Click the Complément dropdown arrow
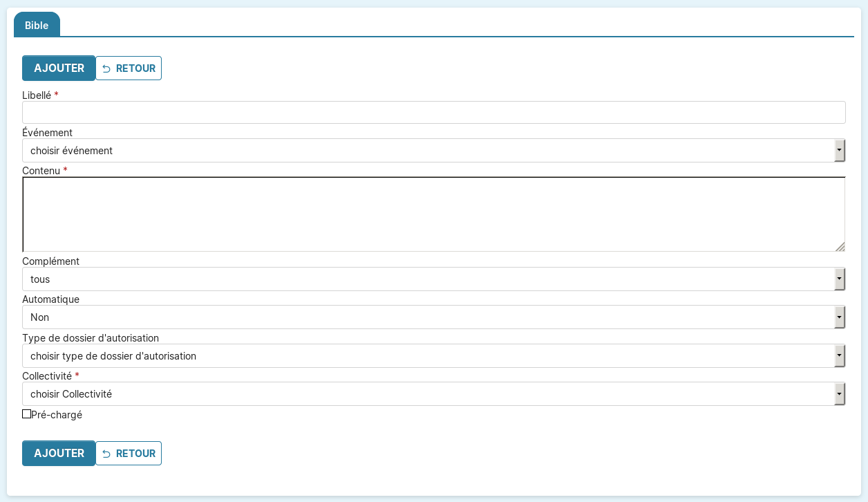Screen dimensions: 868x502 [x=839, y=279]
